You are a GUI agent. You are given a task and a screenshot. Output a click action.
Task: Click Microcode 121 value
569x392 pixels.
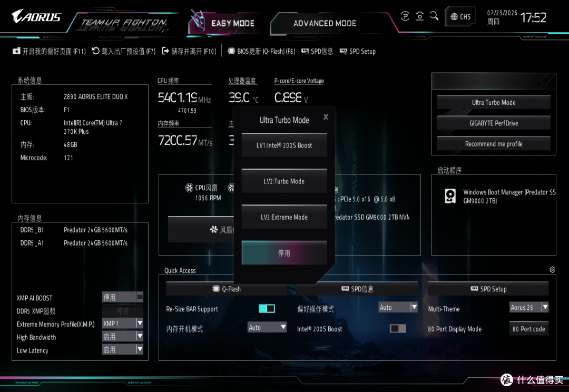pos(68,158)
